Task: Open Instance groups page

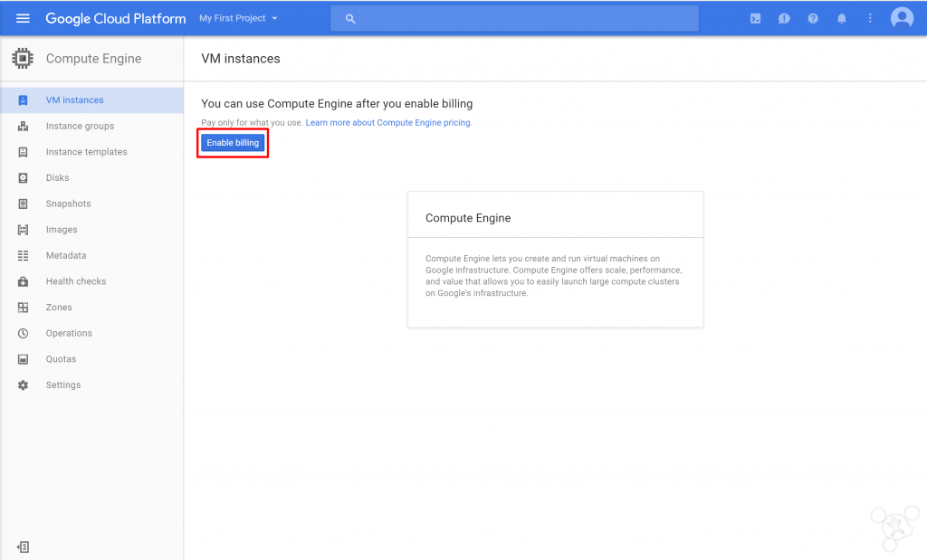Action: click(x=81, y=126)
